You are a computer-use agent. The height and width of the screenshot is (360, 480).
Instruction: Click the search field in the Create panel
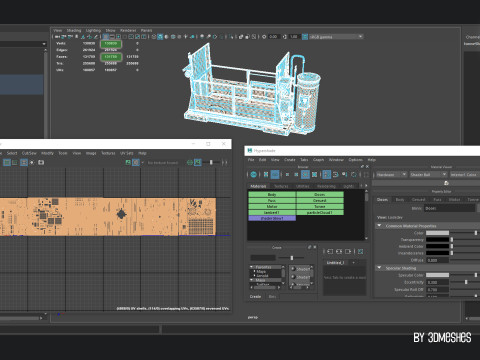[x=263, y=258]
